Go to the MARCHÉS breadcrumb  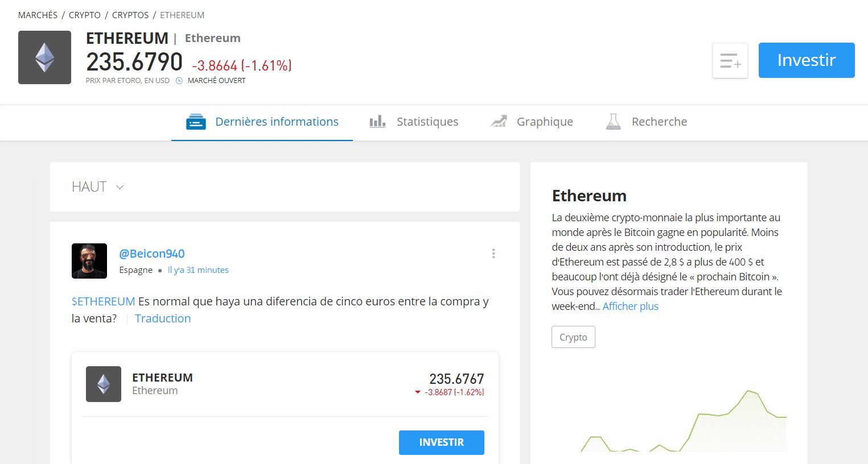click(38, 15)
